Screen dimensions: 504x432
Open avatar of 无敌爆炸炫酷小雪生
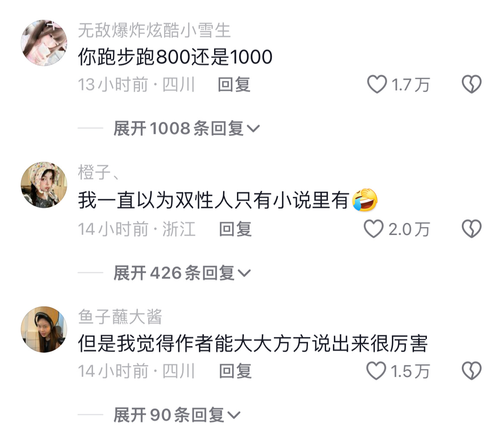tap(44, 43)
